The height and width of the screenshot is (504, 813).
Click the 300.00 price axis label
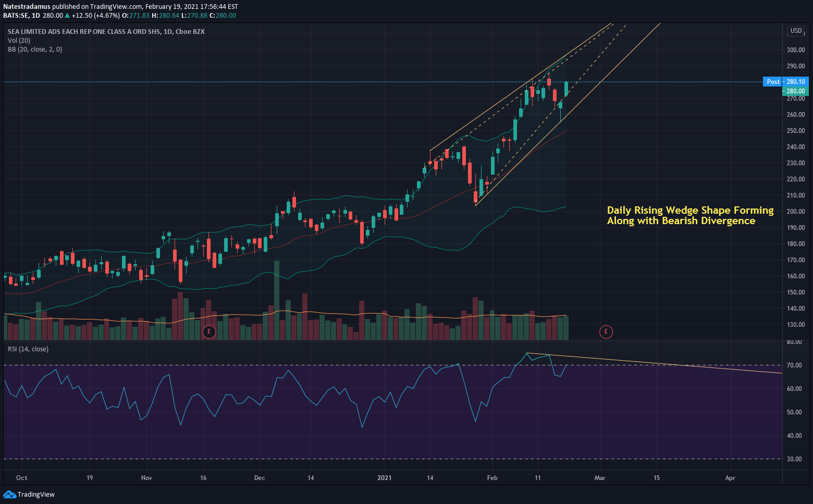click(796, 51)
